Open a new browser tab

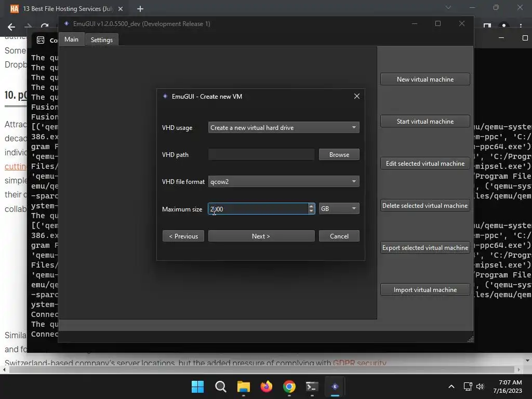[140, 9]
